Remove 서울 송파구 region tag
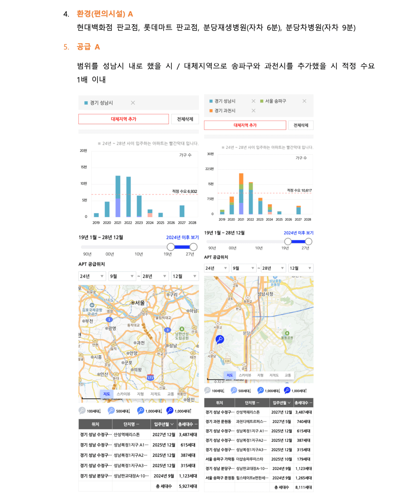This screenshot has width=420, height=504. click(x=304, y=101)
